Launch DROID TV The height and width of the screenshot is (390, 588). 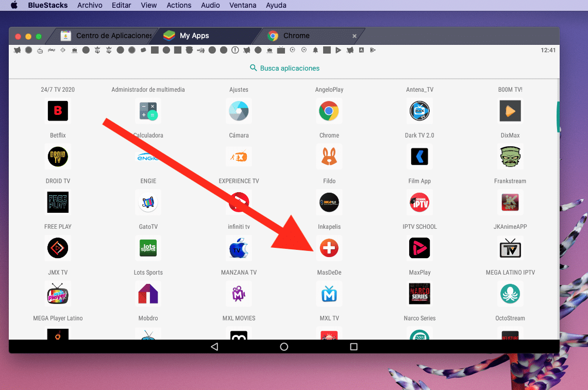point(58,157)
